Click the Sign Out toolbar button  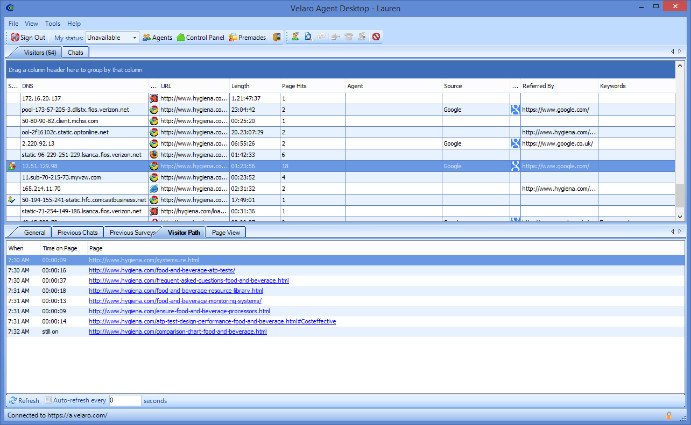(x=28, y=37)
